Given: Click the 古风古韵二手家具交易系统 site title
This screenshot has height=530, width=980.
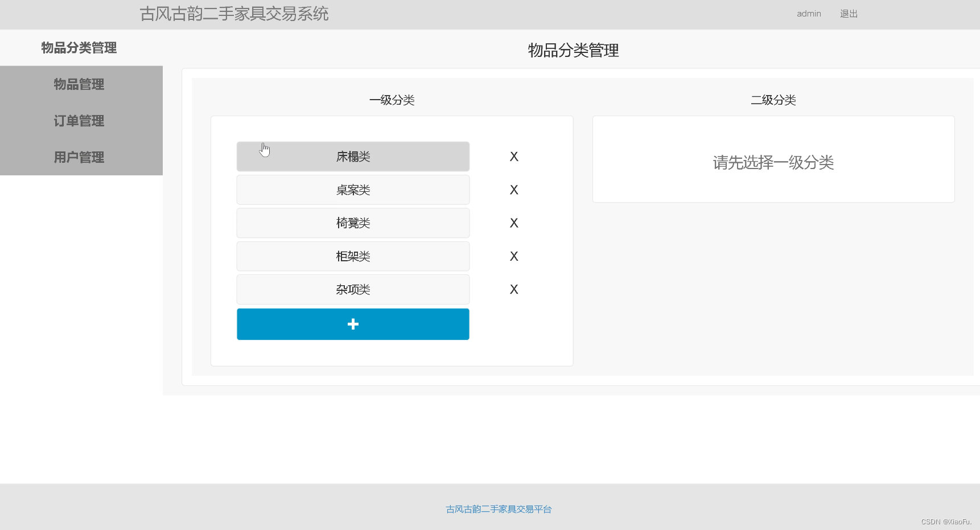Looking at the screenshot, I should pos(234,14).
